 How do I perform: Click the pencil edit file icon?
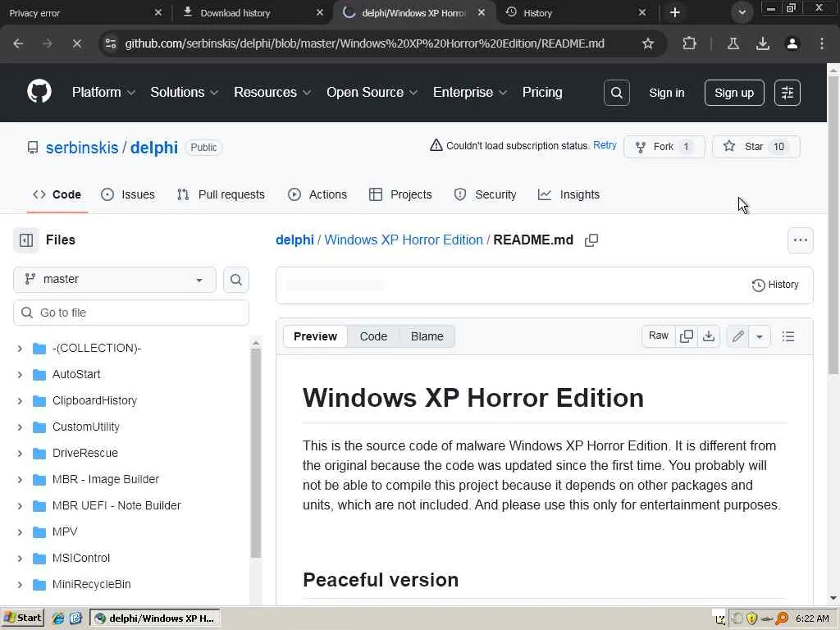[737, 336]
